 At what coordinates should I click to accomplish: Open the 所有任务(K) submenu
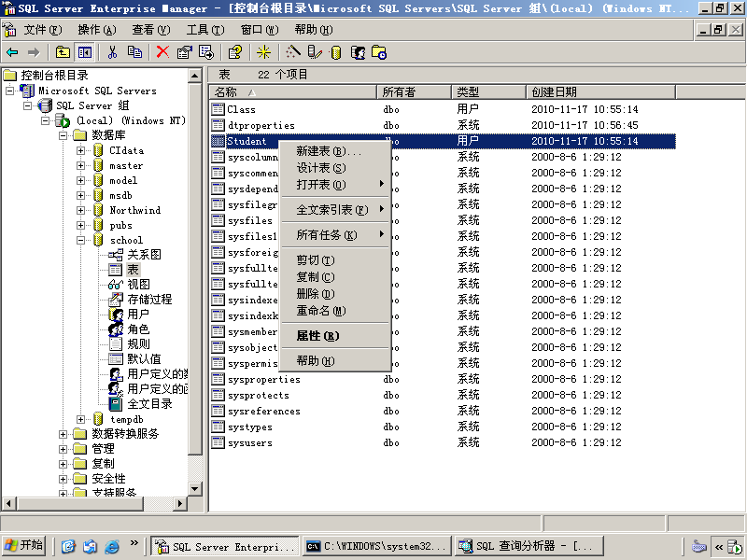click(335, 235)
